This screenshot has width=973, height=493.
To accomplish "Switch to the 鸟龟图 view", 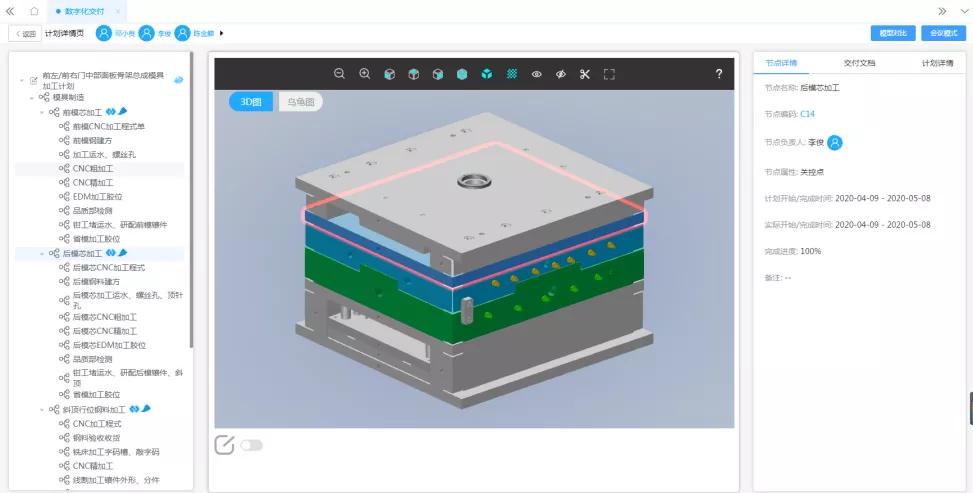I will 300,102.
